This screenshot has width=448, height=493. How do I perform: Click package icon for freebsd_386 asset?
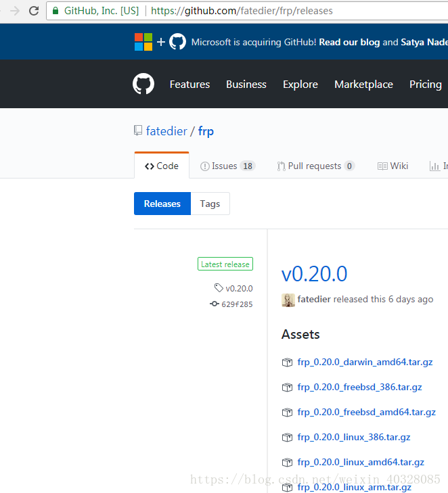[287, 388]
